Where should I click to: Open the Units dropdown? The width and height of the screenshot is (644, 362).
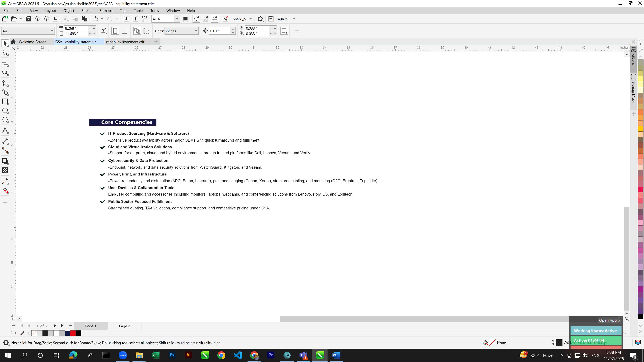[x=196, y=31]
